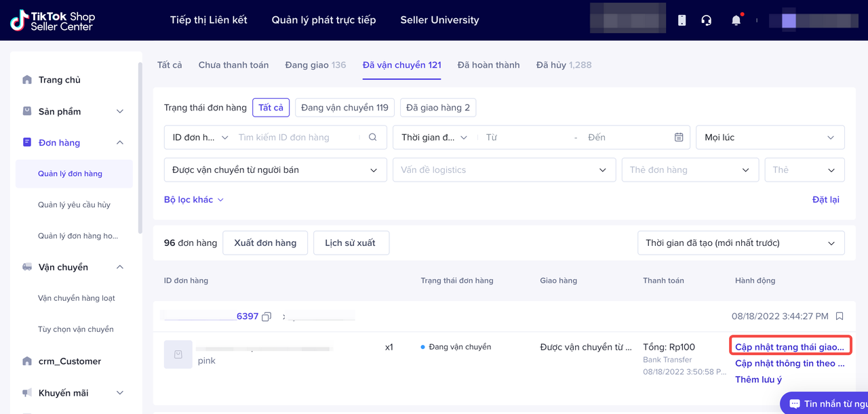Viewport: 868px width, 414px height.
Task: Select the "Tất cả" order status filter
Action: coord(271,108)
